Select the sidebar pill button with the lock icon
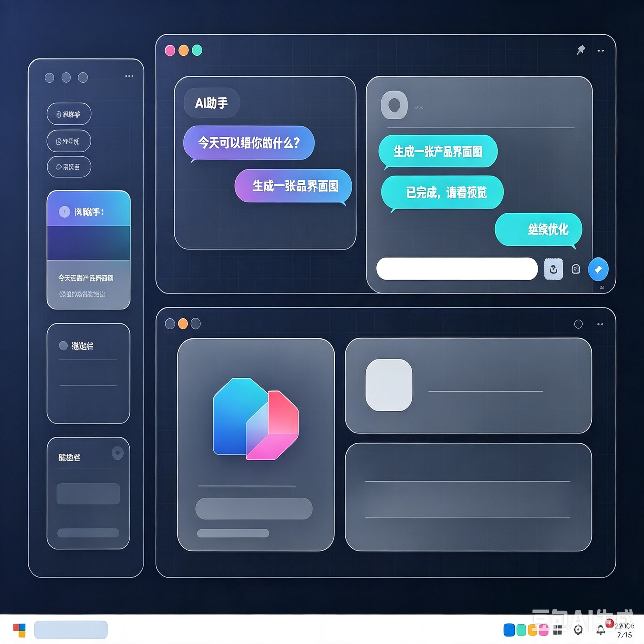The height and width of the screenshot is (644, 644). 69,114
